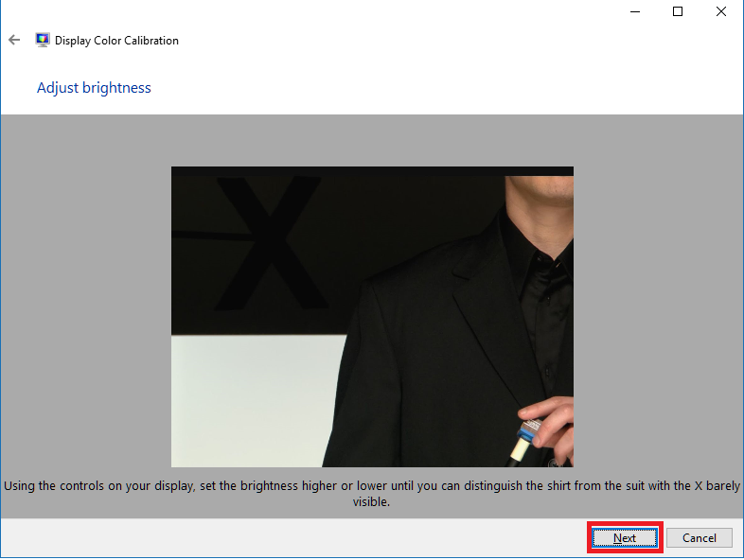Click the Next button
The width and height of the screenshot is (744, 560).
(x=625, y=537)
